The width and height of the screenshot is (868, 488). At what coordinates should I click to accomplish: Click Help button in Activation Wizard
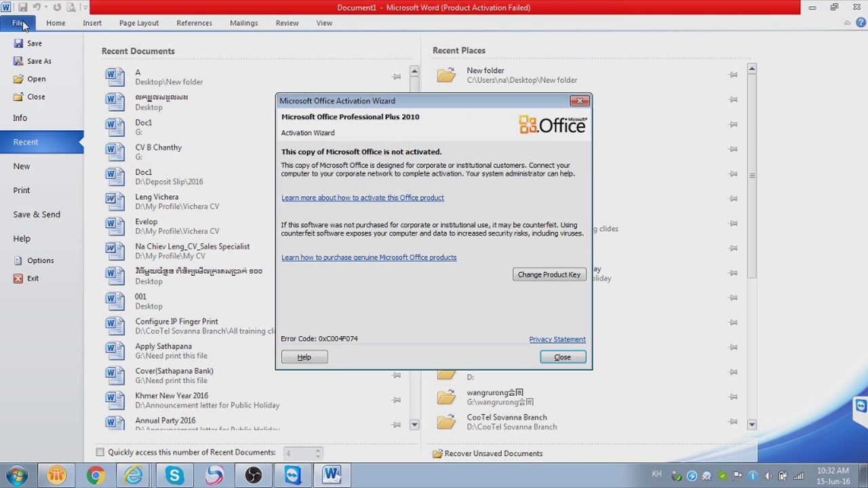point(304,357)
